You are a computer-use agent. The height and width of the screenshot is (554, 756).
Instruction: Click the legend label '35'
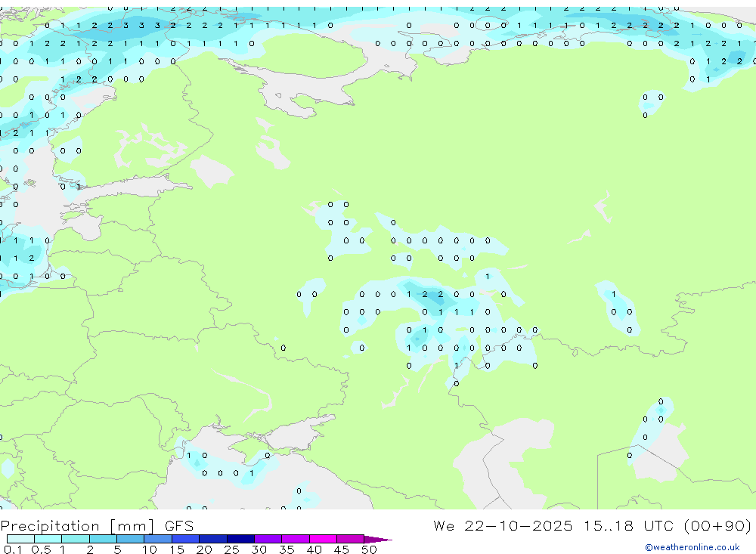(x=287, y=549)
